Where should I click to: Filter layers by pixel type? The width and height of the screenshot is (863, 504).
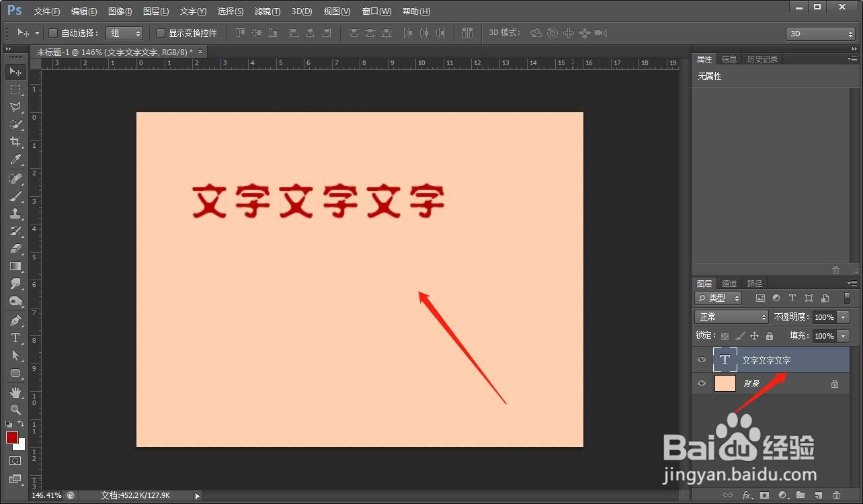[x=760, y=298]
